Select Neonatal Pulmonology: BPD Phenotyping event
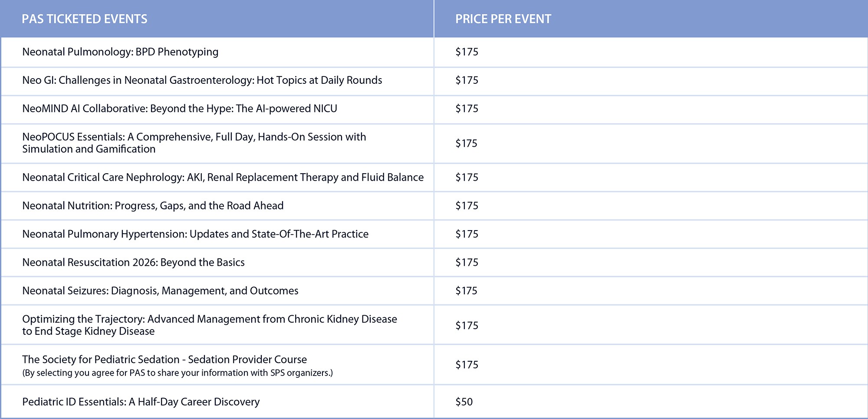Screen dimensions: 868x419 tap(120, 52)
